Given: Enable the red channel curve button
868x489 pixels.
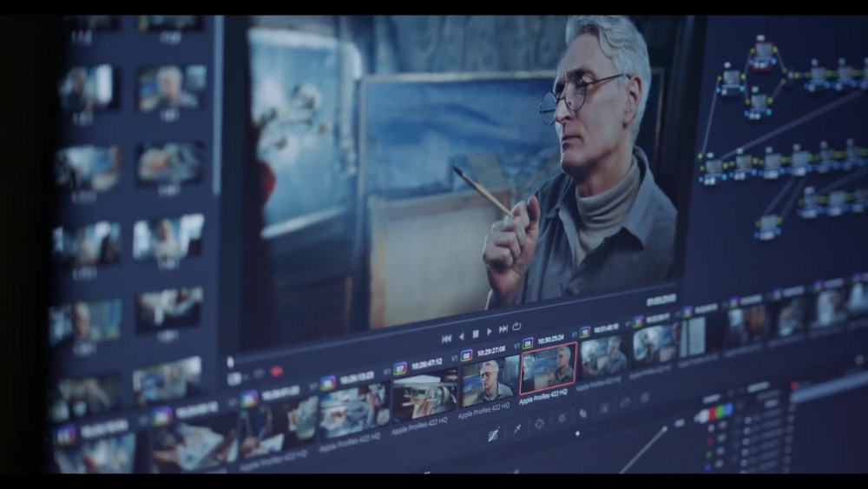Looking at the screenshot, I should tap(713, 414).
